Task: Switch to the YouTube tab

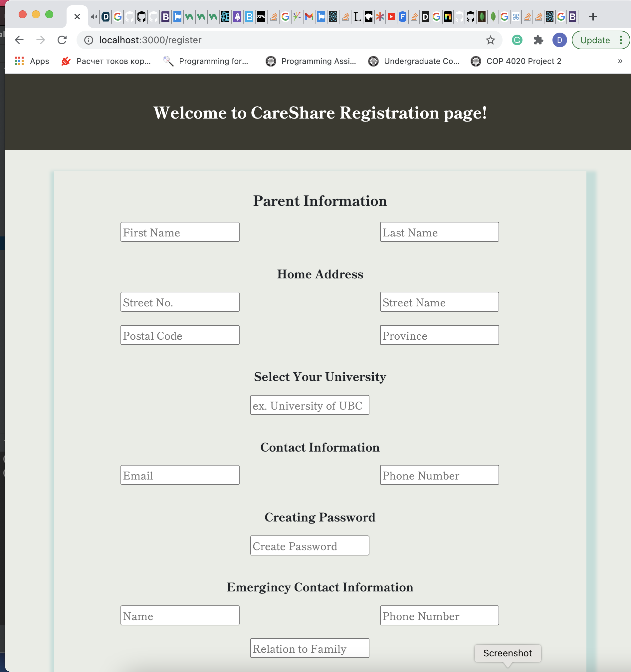Action: (391, 16)
